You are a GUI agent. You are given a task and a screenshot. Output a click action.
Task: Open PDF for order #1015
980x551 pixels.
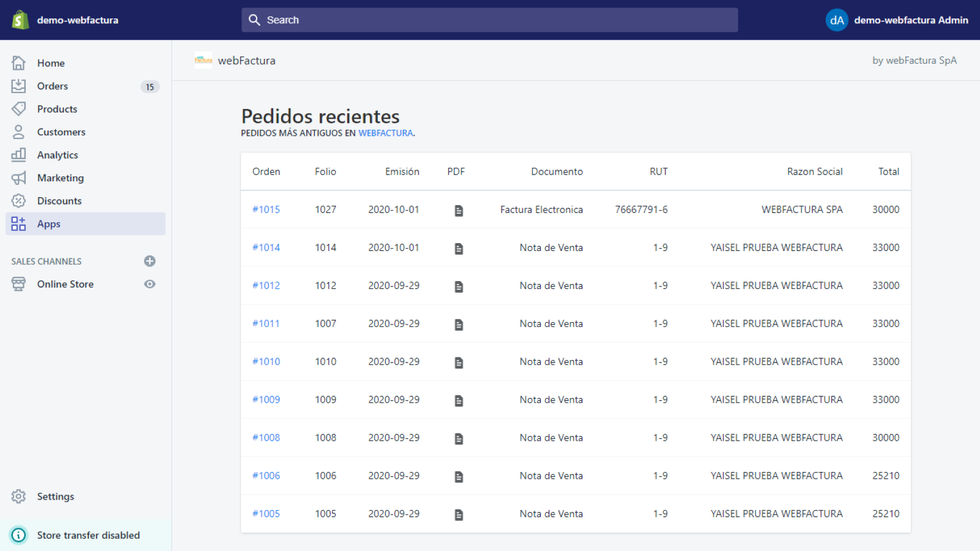(459, 211)
